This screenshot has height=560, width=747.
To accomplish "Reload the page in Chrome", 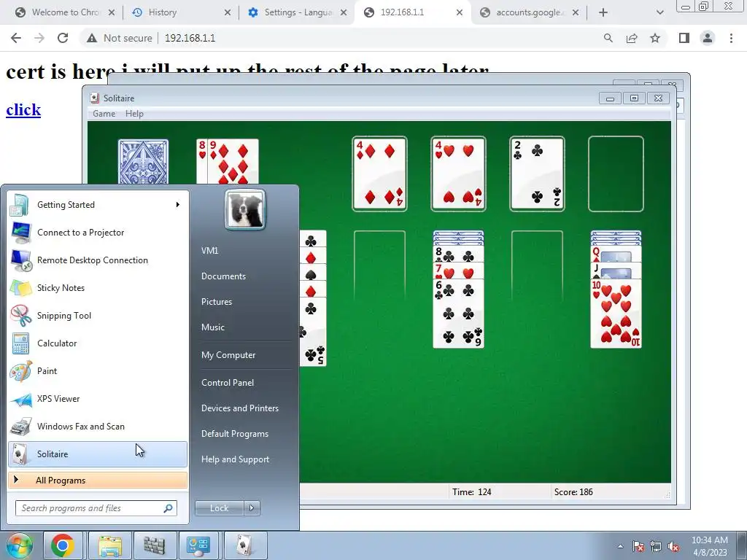I will click(x=63, y=38).
